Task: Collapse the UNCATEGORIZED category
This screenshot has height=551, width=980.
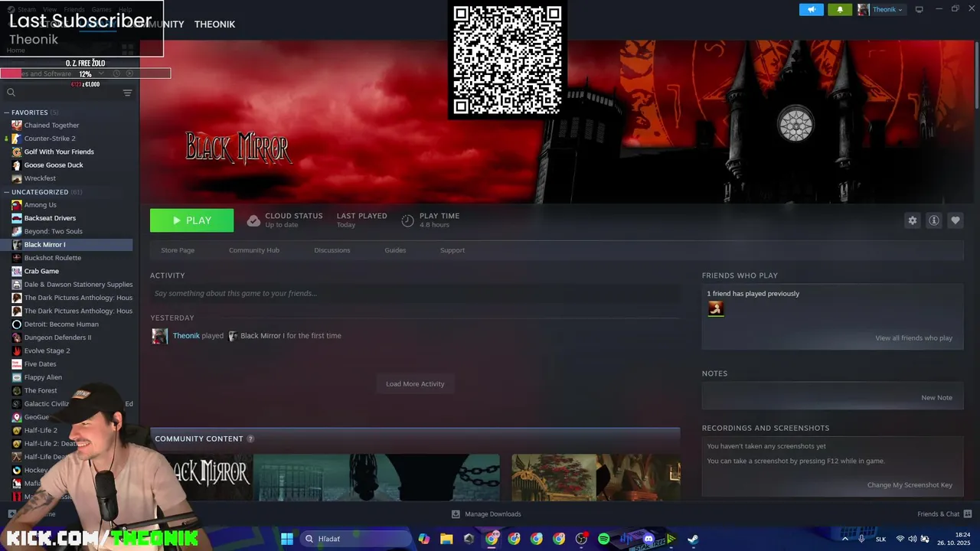Action: pyautogui.click(x=6, y=192)
